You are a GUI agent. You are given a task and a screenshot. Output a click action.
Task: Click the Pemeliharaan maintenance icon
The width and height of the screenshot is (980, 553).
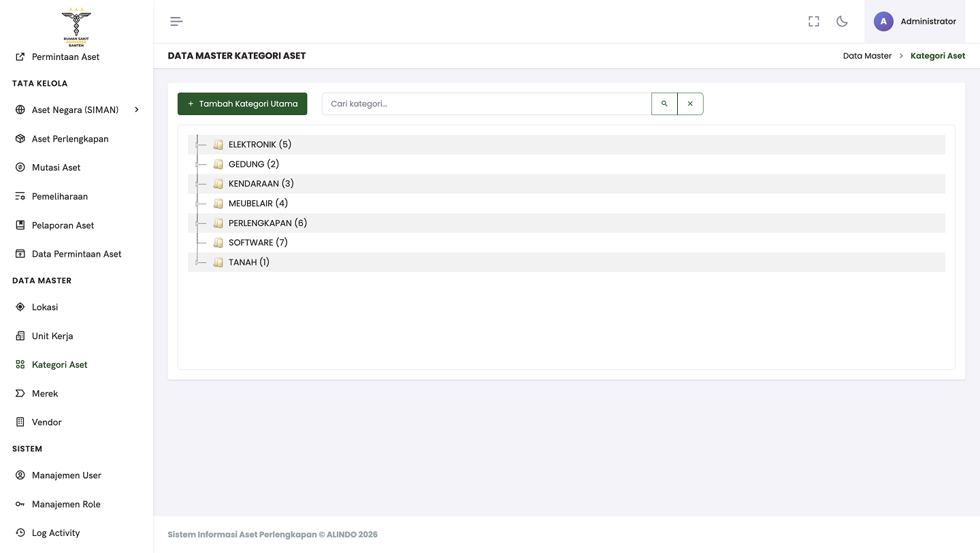[20, 196]
